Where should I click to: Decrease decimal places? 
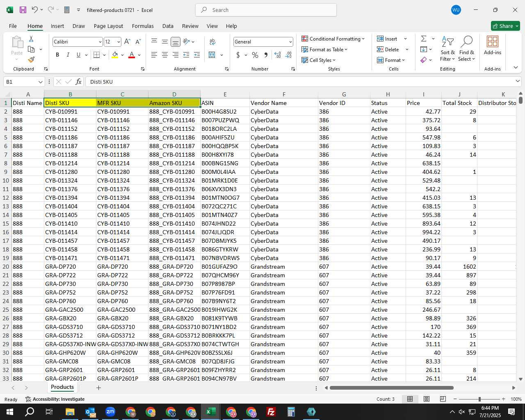288,55
